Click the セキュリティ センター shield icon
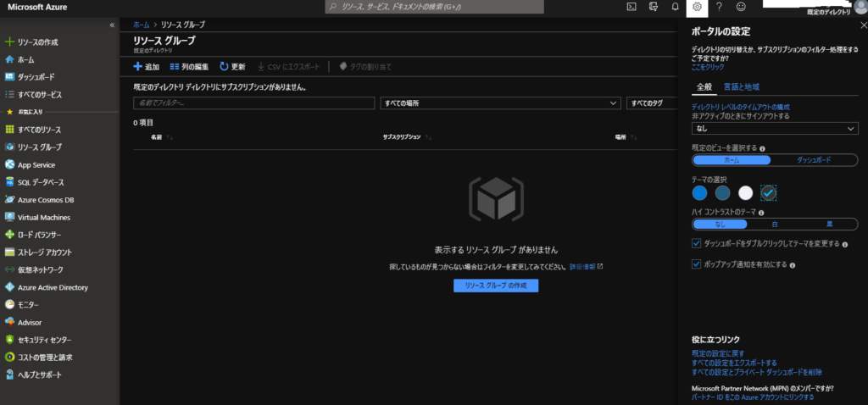Viewport: 868px width, 405px height. pyautogui.click(x=9, y=340)
